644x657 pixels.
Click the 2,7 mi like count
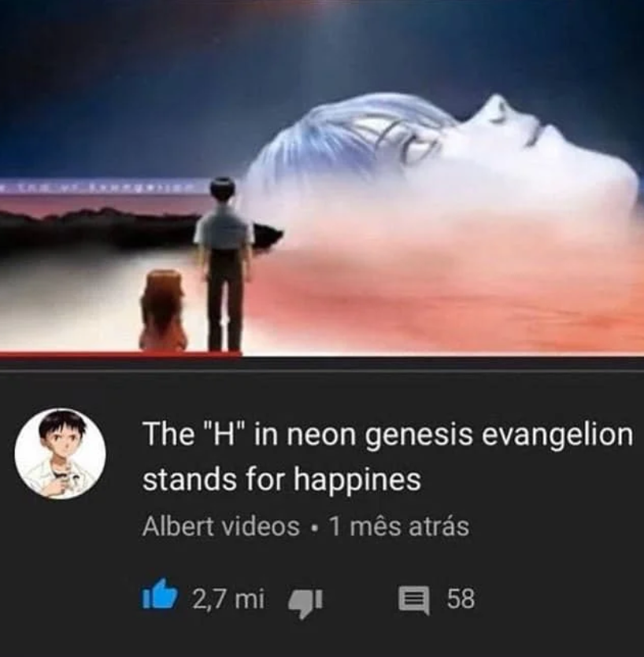[228, 598]
